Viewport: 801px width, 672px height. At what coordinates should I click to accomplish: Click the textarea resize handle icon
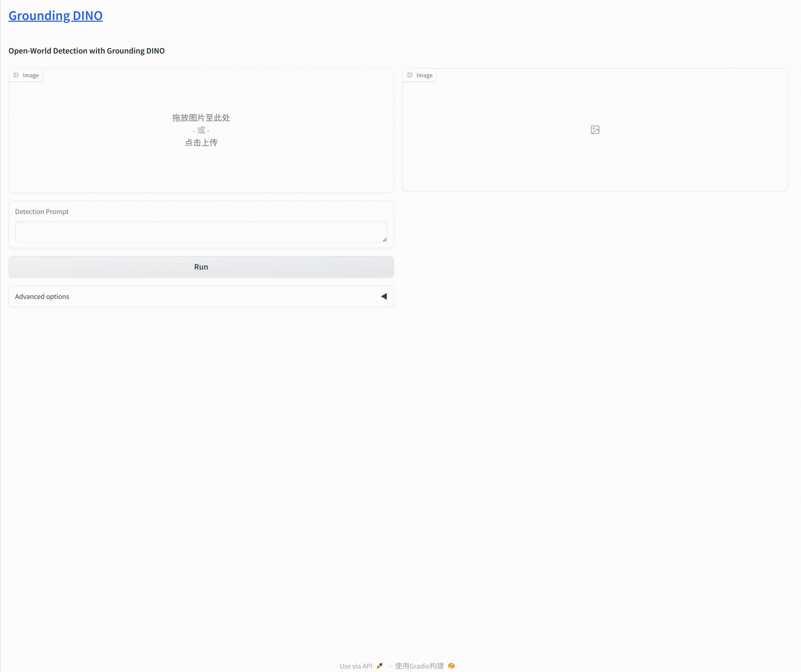point(385,240)
